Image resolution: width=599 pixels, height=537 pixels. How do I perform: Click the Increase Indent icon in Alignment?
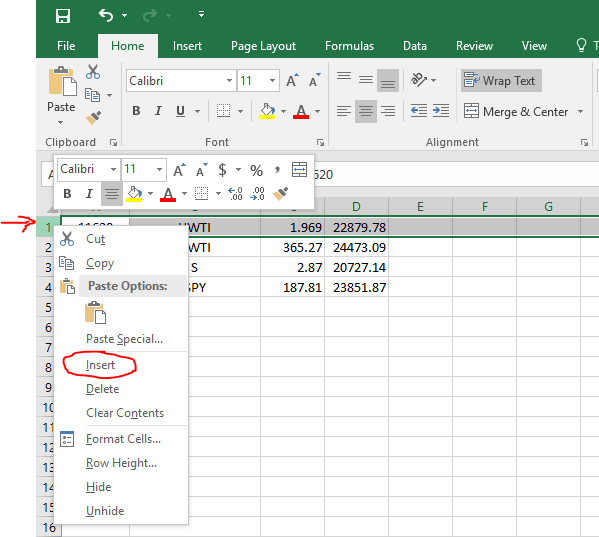tap(441, 111)
